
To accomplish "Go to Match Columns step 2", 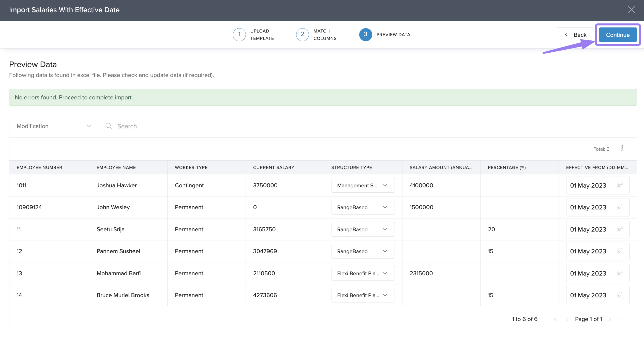I will click(302, 34).
